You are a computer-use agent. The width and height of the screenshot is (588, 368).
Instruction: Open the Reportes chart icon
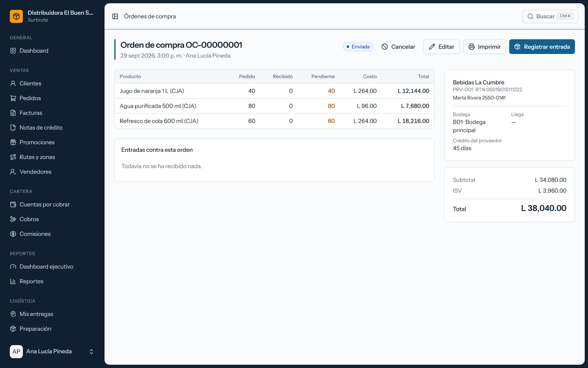click(13, 281)
